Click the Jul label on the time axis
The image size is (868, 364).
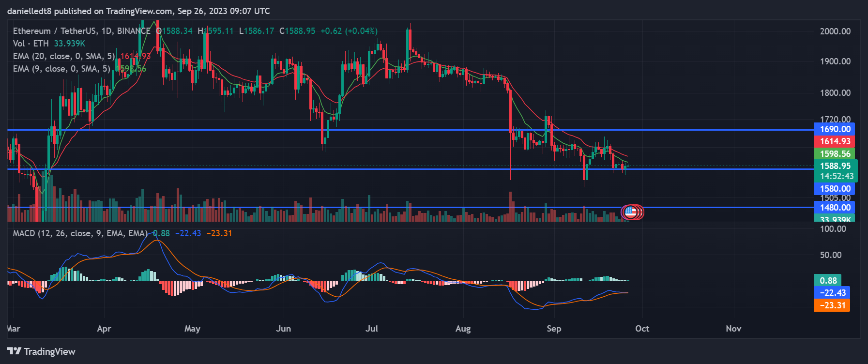point(372,329)
